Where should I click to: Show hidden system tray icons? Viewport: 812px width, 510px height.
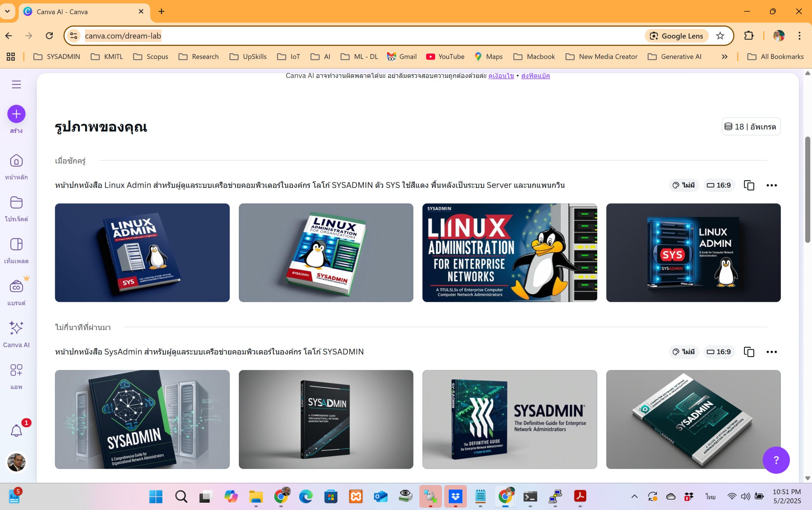(634, 496)
